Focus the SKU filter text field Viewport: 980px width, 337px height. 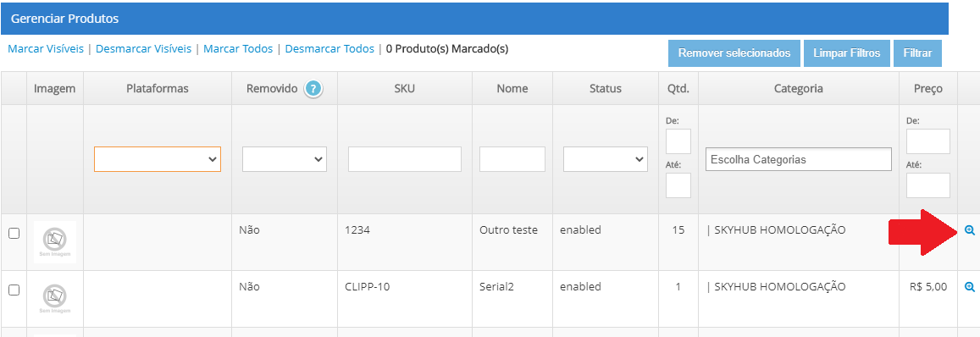pyautogui.click(x=404, y=159)
